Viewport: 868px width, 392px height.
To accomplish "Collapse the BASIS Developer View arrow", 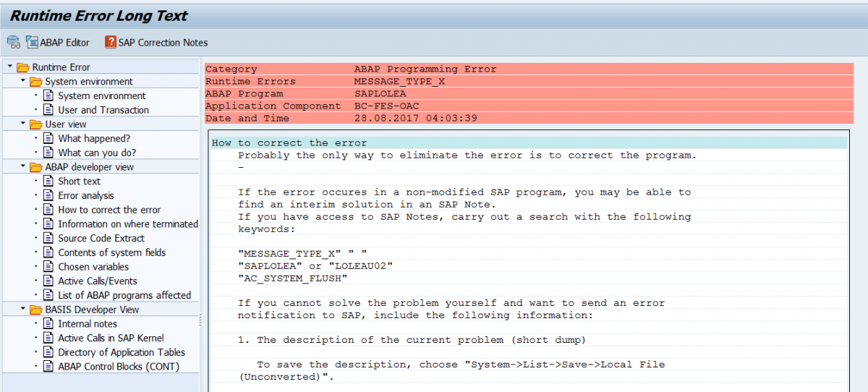I will point(22,309).
